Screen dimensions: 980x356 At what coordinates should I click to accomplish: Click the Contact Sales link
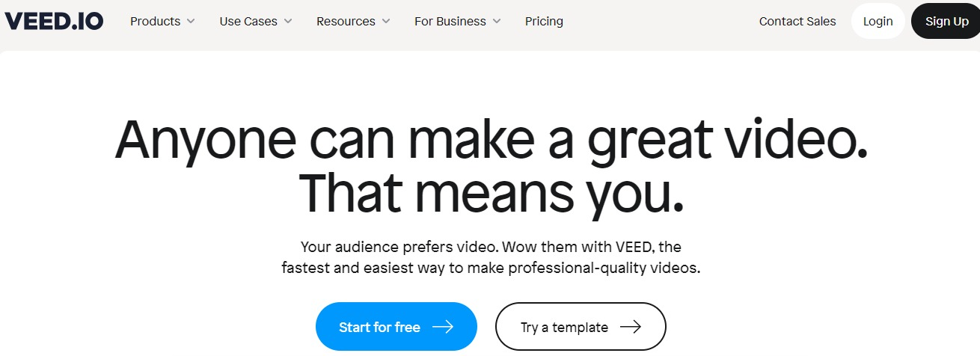pos(797,21)
